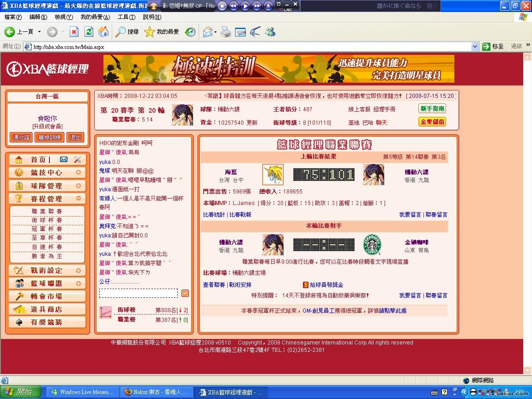
Task: Open the 工具(T) menu
Action: [x=126, y=17]
